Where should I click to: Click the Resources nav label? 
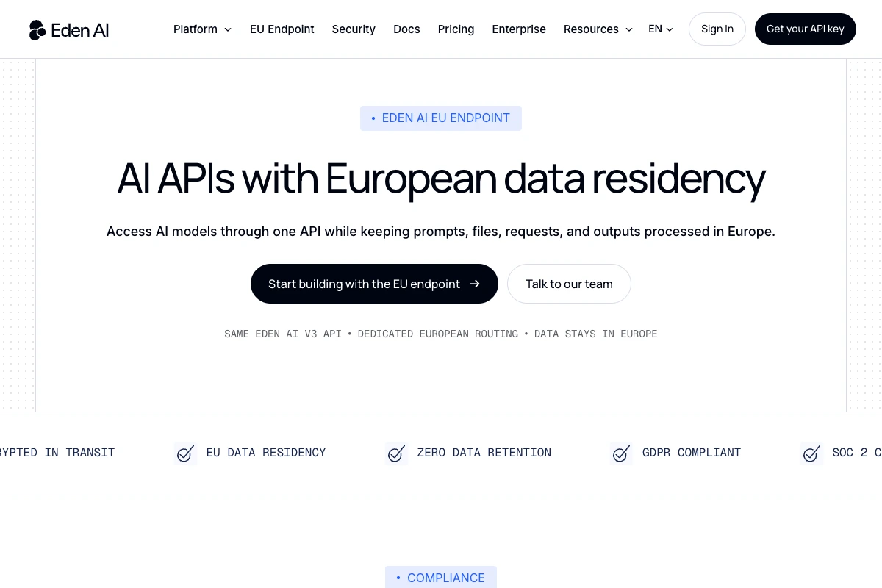tap(591, 29)
